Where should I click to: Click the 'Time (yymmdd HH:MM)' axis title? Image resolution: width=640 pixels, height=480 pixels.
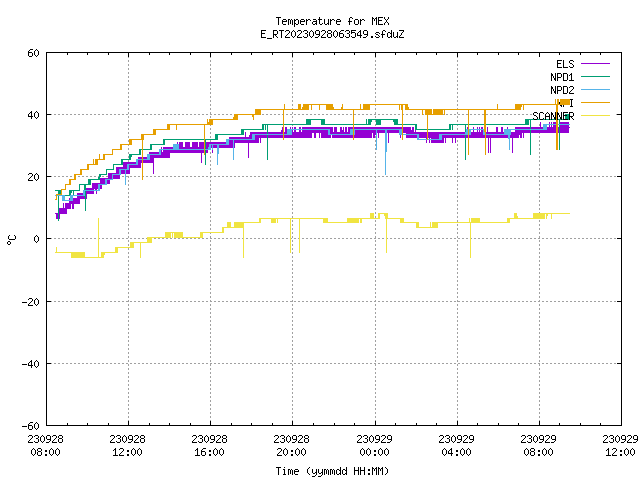coord(332,471)
